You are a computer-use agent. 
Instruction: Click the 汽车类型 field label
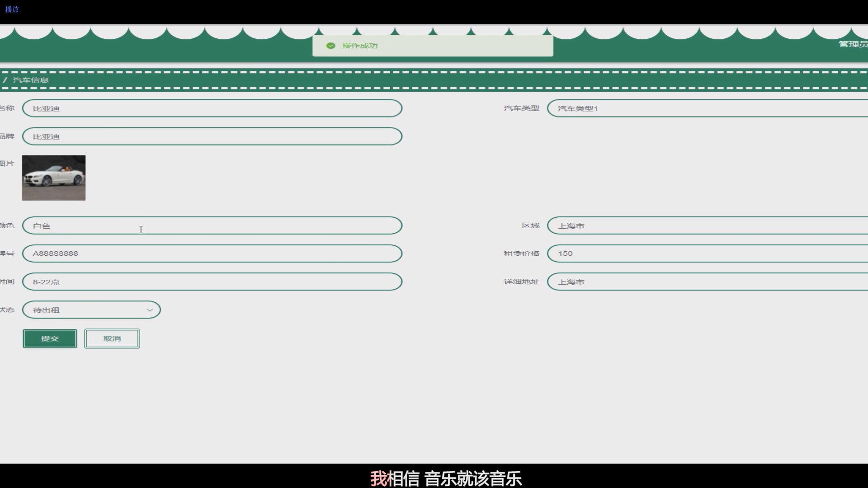click(521, 108)
